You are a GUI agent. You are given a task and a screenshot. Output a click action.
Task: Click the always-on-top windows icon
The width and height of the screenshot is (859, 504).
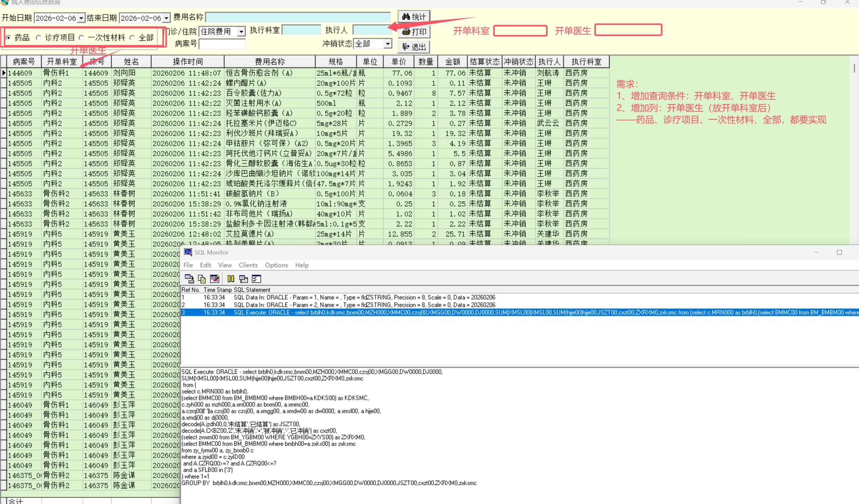(243, 279)
